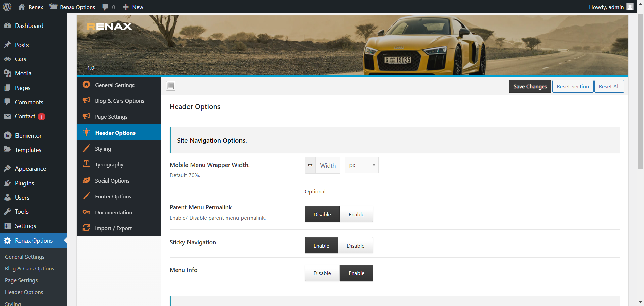Open the px unit dropdown
Image resolution: width=644 pixels, height=306 pixels.
(362, 165)
